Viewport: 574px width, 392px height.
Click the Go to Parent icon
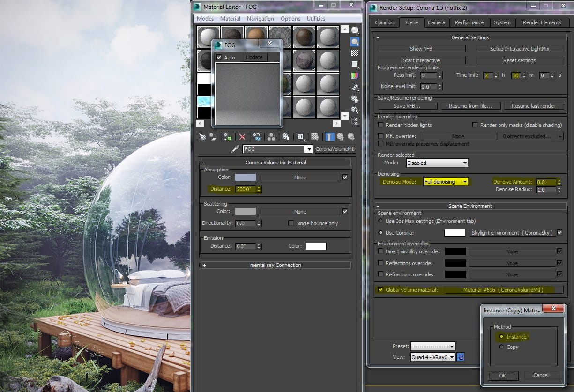341,137
